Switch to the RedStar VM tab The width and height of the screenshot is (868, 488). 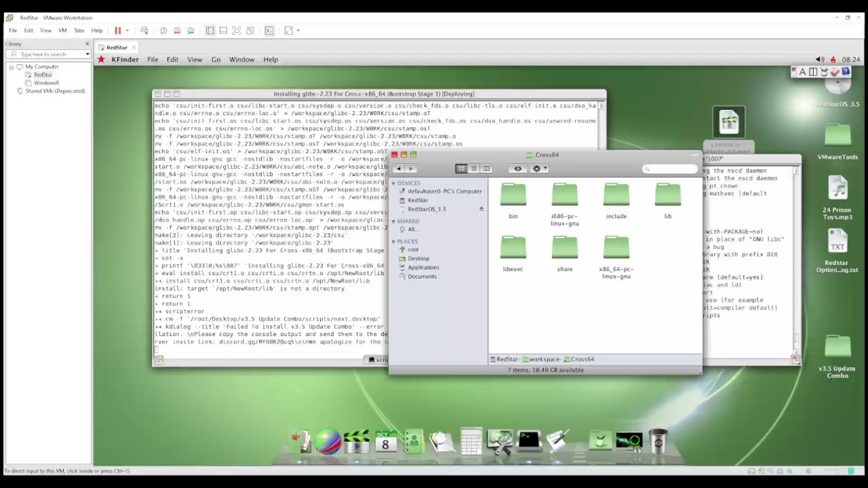point(117,47)
